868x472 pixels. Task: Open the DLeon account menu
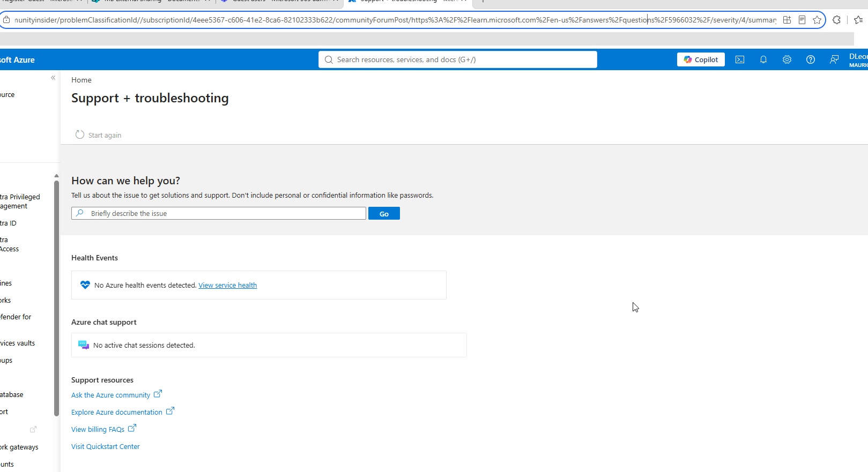[x=858, y=59]
